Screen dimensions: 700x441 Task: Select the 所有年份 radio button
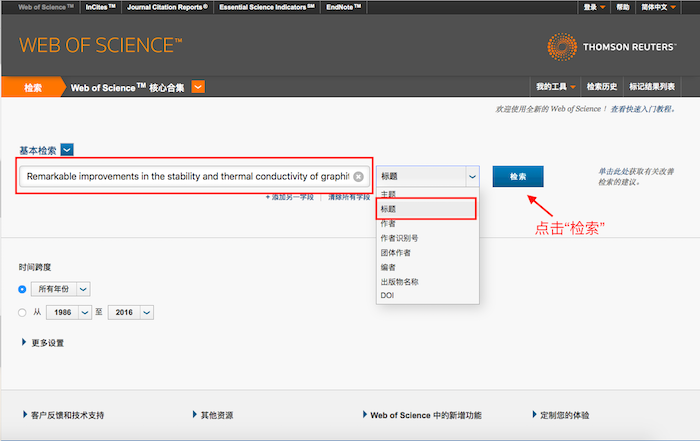click(x=22, y=289)
